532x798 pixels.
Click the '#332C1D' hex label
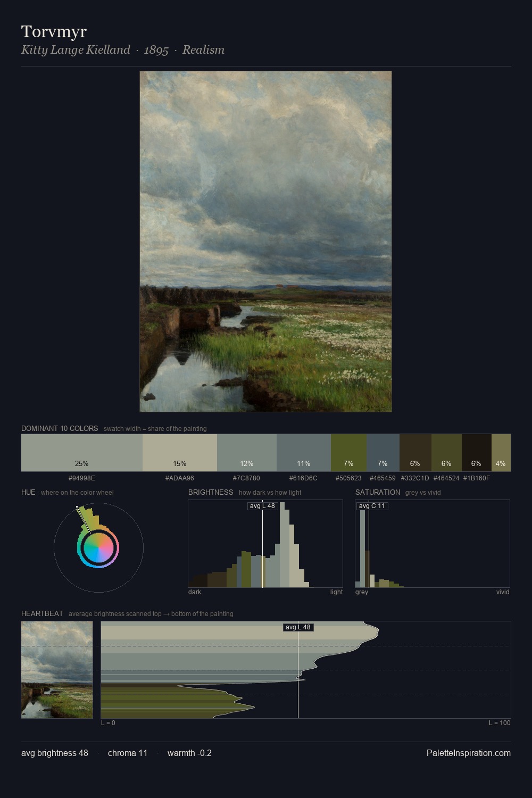tap(415, 478)
